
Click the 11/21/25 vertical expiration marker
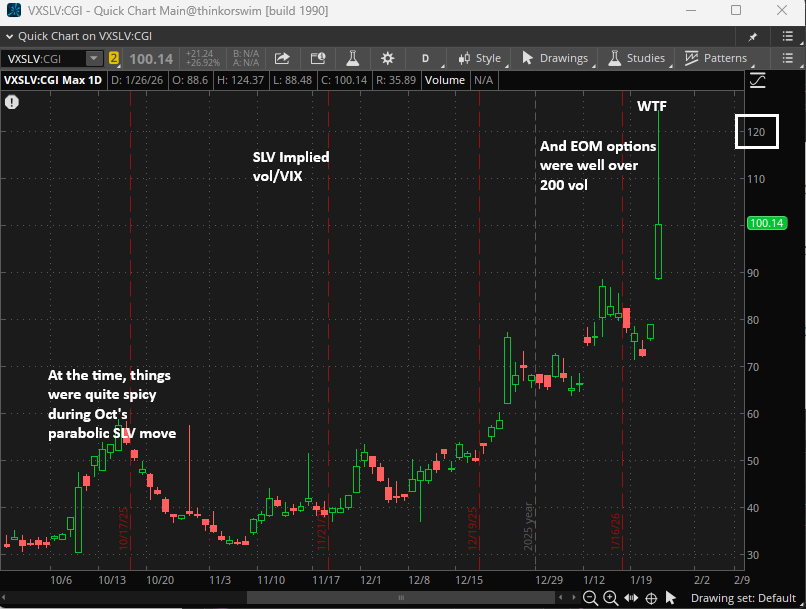click(x=322, y=528)
